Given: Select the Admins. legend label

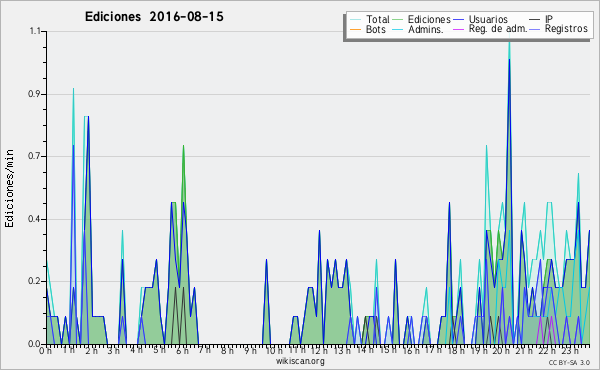Looking at the screenshot, I should [x=426, y=29].
